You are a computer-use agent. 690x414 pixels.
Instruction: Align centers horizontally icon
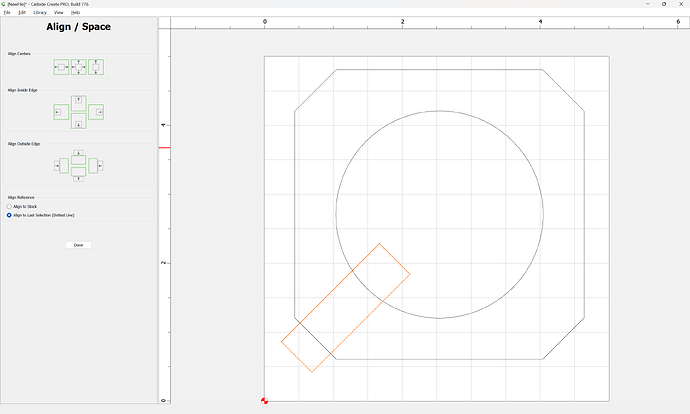(61, 67)
